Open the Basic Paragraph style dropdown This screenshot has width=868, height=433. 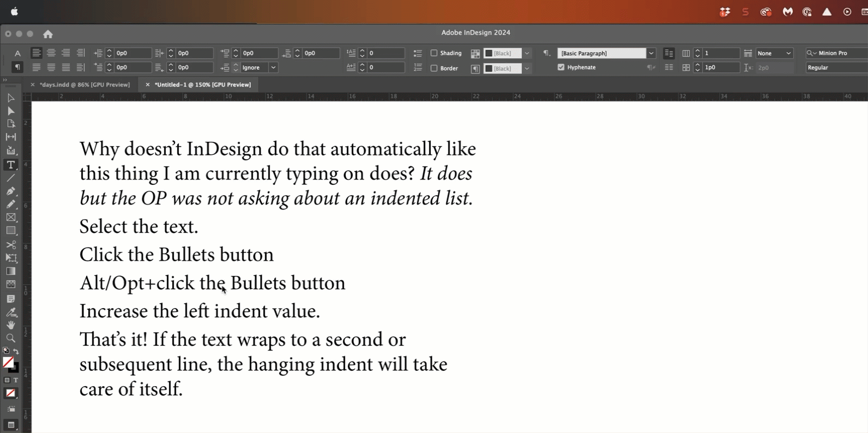tap(651, 53)
